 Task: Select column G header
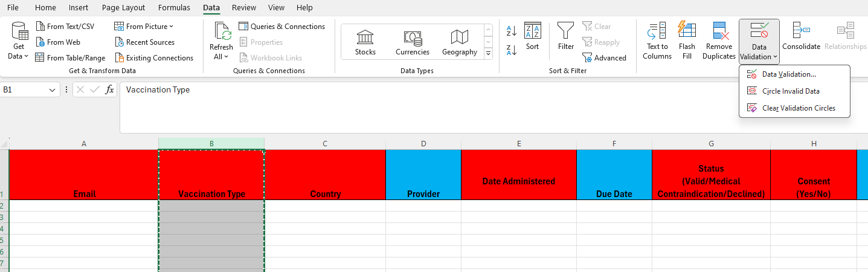tap(711, 144)
